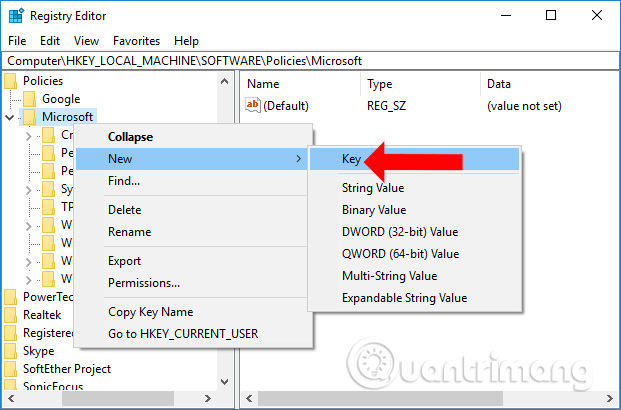Maximize the Registry Editor window
This screenshot has height=410, width=621.
point(551,15)
